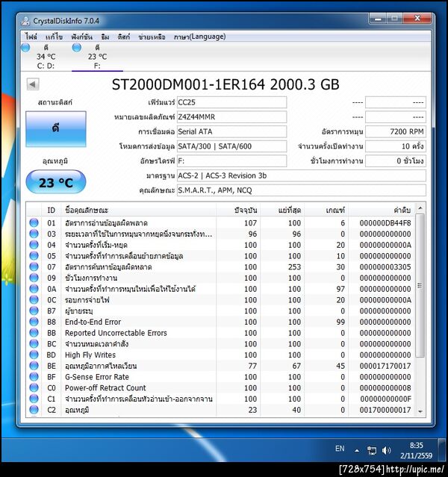Click status orb for attribute BE row

34,365
